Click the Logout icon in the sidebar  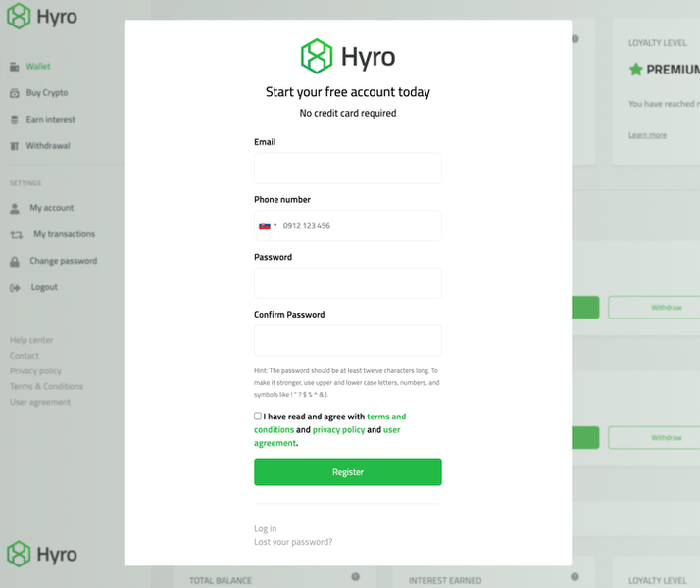tap(15, 288)
